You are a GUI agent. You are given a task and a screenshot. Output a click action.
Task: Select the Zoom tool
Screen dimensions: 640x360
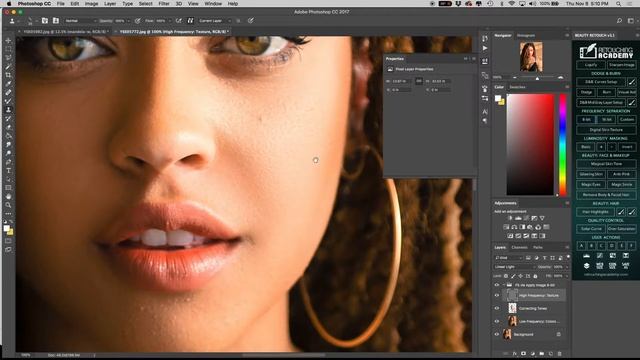(8, 205)
